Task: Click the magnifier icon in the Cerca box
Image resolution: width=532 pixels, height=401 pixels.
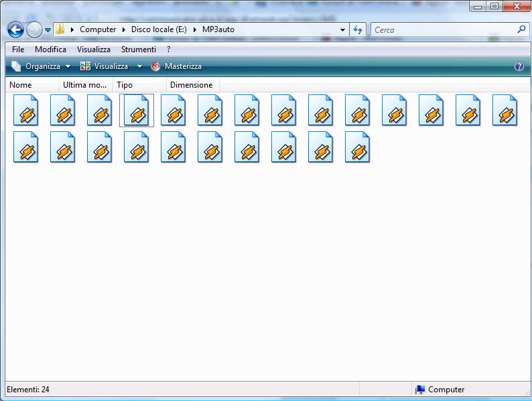Action: tap(521, 29)
